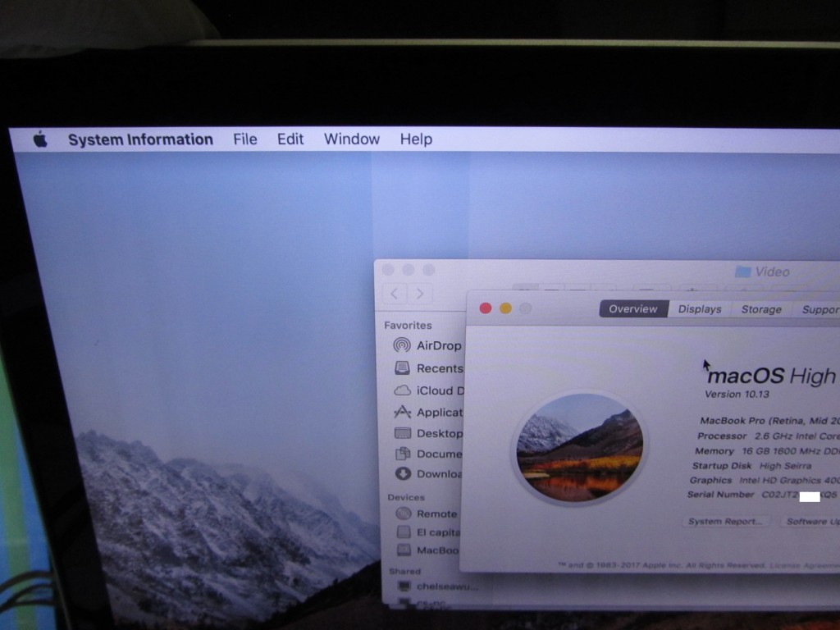Click the chelseawu shared computer icon
This screenshot has height=630, width=840.
(x=404, y=586)
